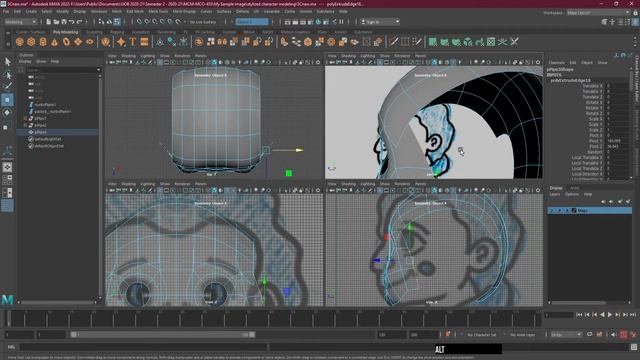Viewport: 640px width, 360px height.
Task: Switch to the Rigging shelf tab
Action: (x=117, y=32)
